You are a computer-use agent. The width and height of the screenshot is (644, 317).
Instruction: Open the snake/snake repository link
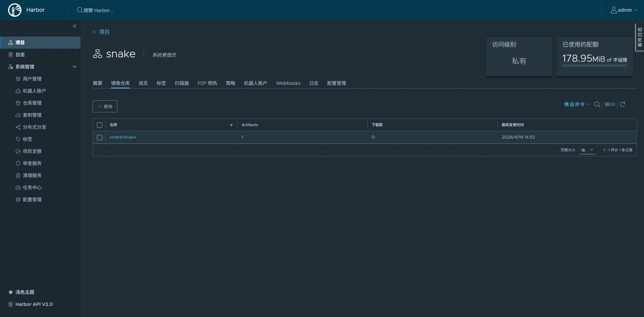[x=123, y=137]
